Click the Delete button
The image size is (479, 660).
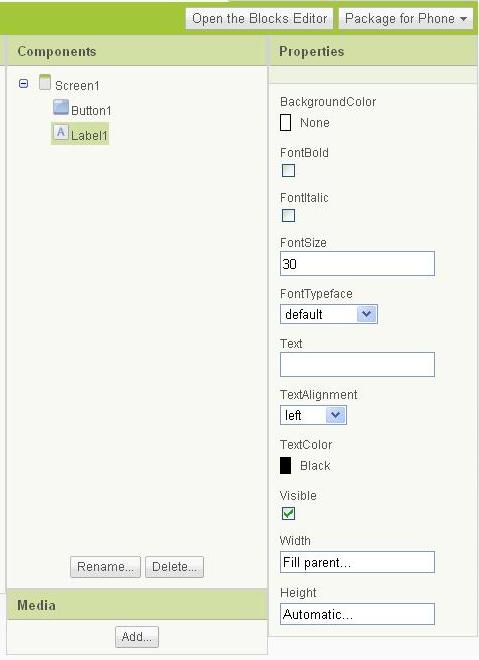(x=174, y=567)
